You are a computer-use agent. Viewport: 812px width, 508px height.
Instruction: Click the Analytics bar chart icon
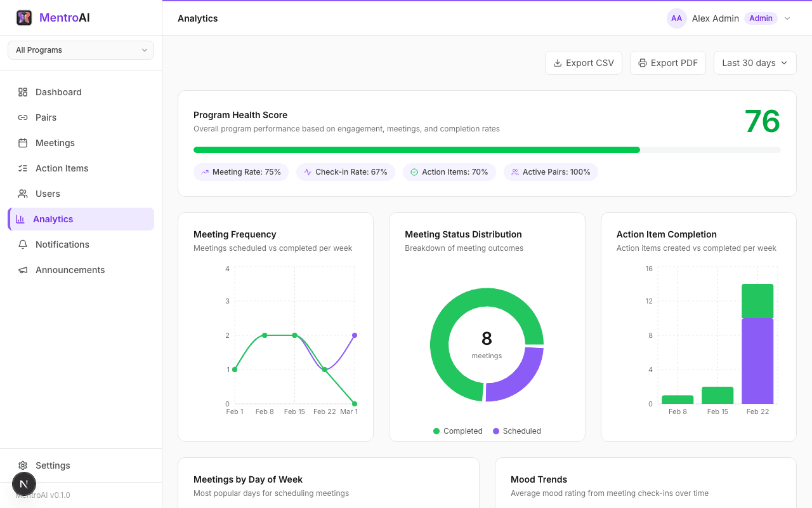click(x=22, y=218)
